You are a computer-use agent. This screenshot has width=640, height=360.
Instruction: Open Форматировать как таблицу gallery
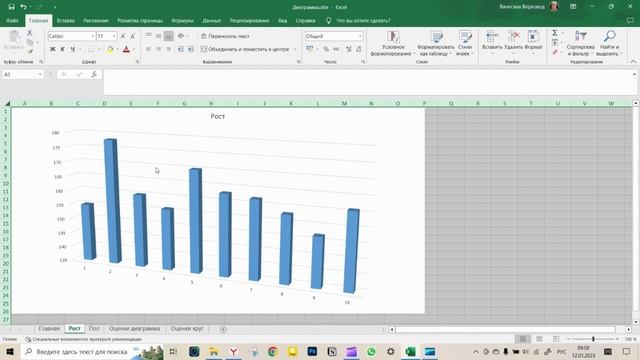tap(436, 43)
